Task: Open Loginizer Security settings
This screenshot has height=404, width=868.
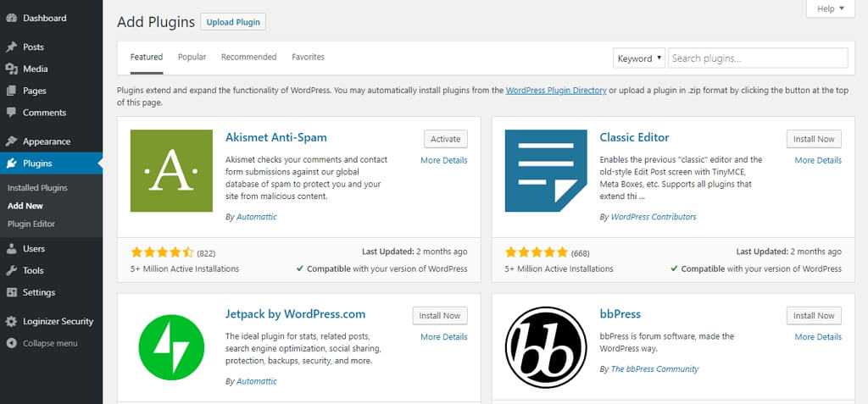Action: 58,321
